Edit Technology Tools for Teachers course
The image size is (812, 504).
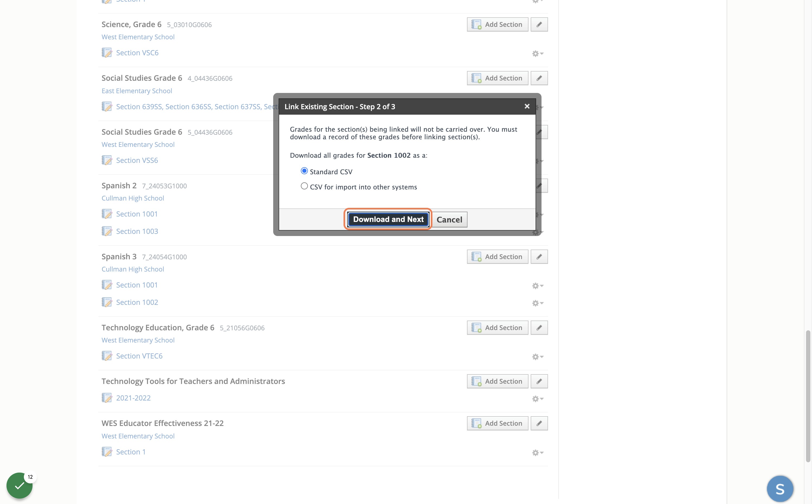click(x=539, y=381)
